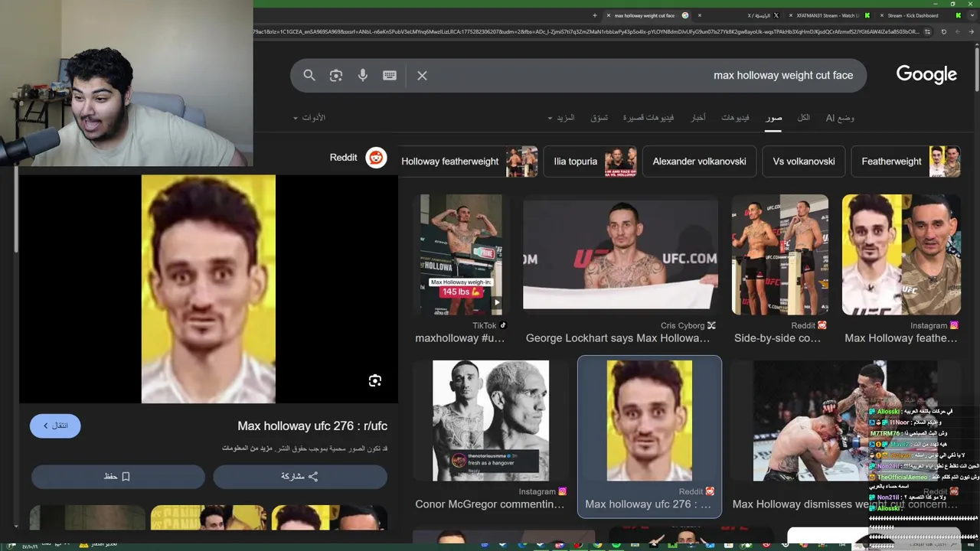Open the on-screen keyboard icon in search box
Viewport: 980px width, 551px height.
click(x=390, y=75)
